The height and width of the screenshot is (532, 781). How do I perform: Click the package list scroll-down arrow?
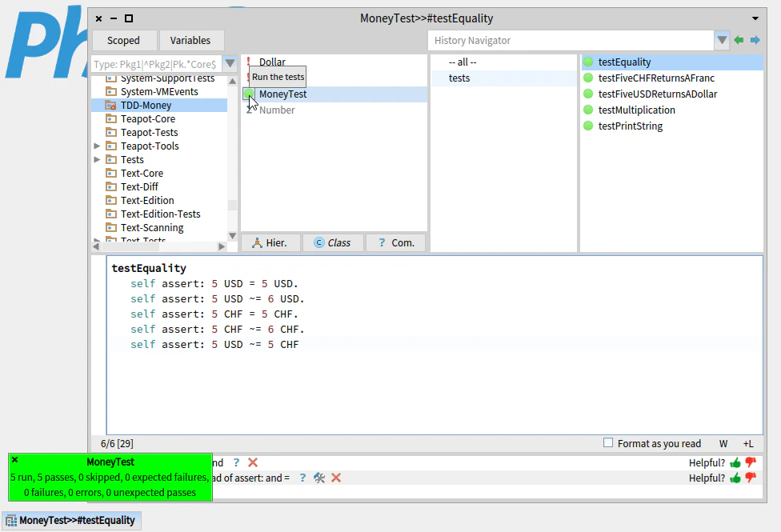pyautogui.click(x=232, y=236)
